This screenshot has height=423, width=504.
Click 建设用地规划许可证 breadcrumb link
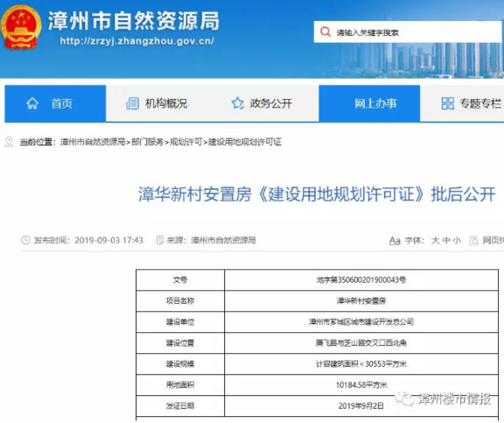click(244, 142)
